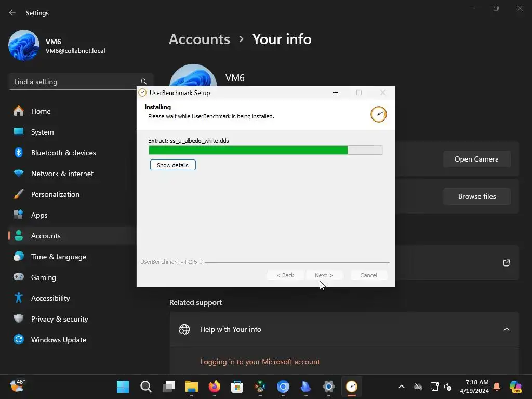This screenshot has width=532, height=399.
Task: Click the Cancel button in installer
Action: 368,275
